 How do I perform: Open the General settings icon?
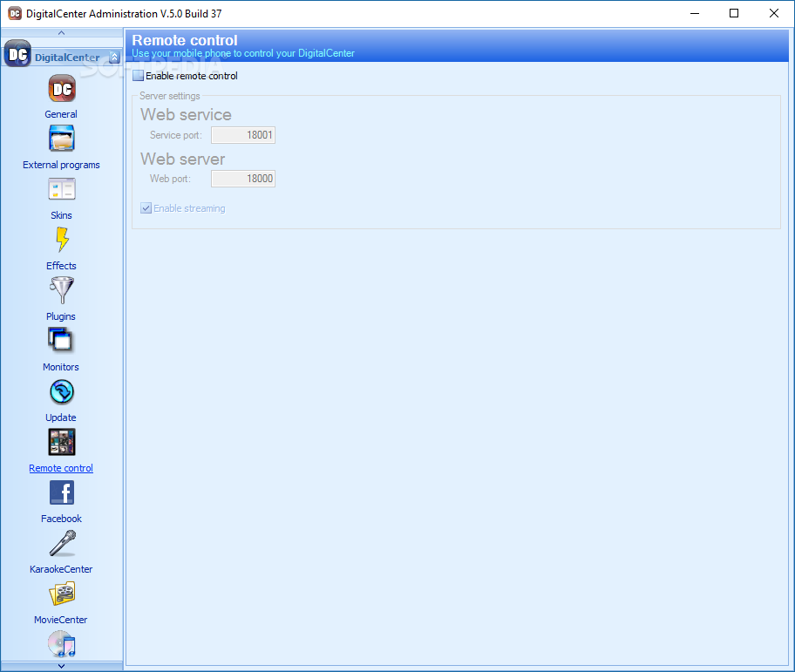[62, 89]
